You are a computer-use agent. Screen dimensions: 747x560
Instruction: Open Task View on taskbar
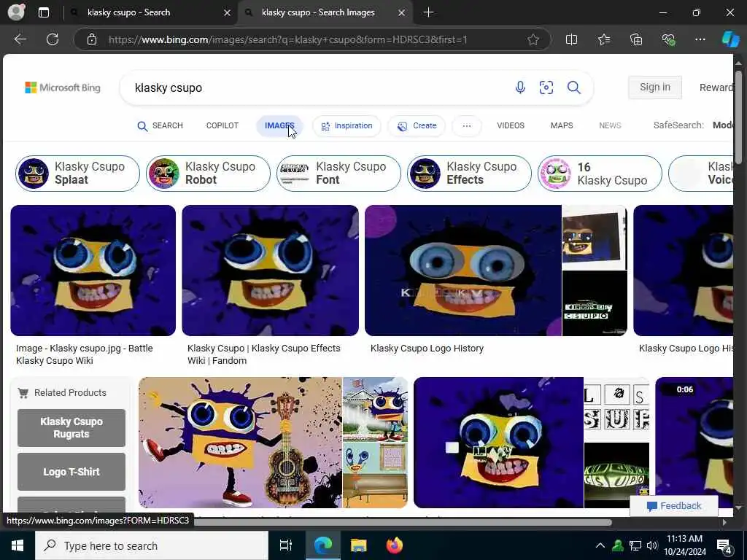coord(286,545)
